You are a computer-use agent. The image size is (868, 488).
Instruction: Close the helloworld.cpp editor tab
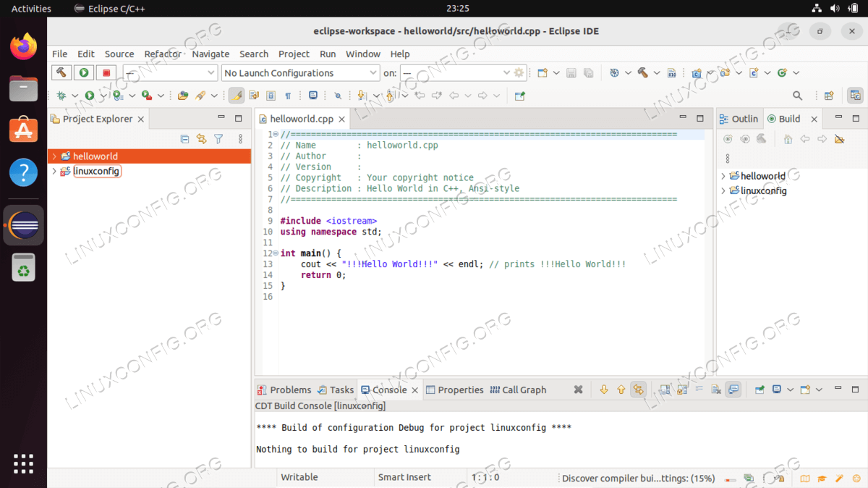tap(341, 119)
